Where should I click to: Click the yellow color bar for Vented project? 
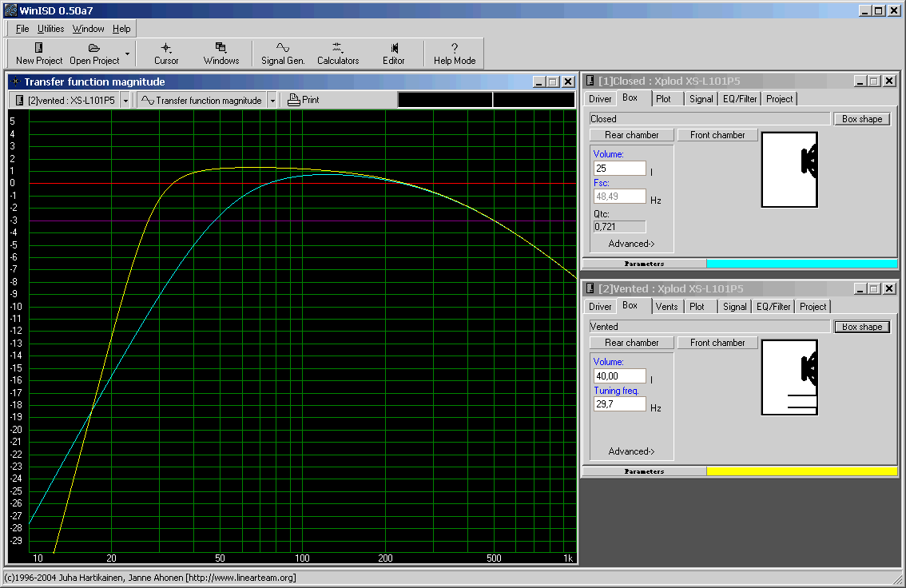point(801,471)
